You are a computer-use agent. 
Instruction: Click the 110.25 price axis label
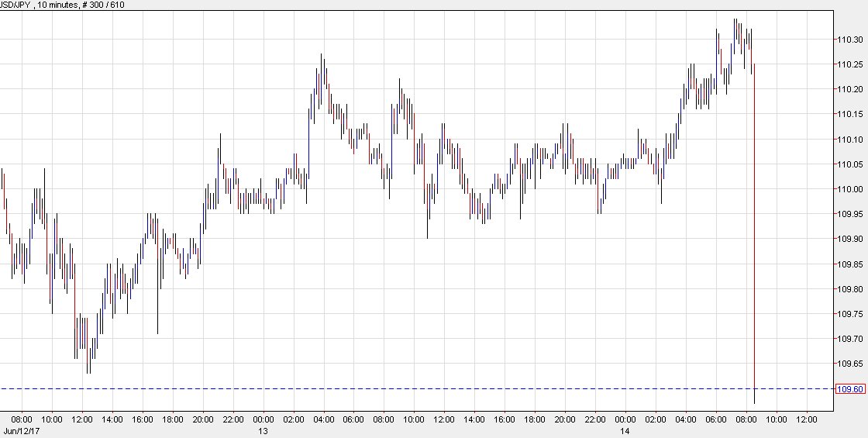[x=849, y=64]
